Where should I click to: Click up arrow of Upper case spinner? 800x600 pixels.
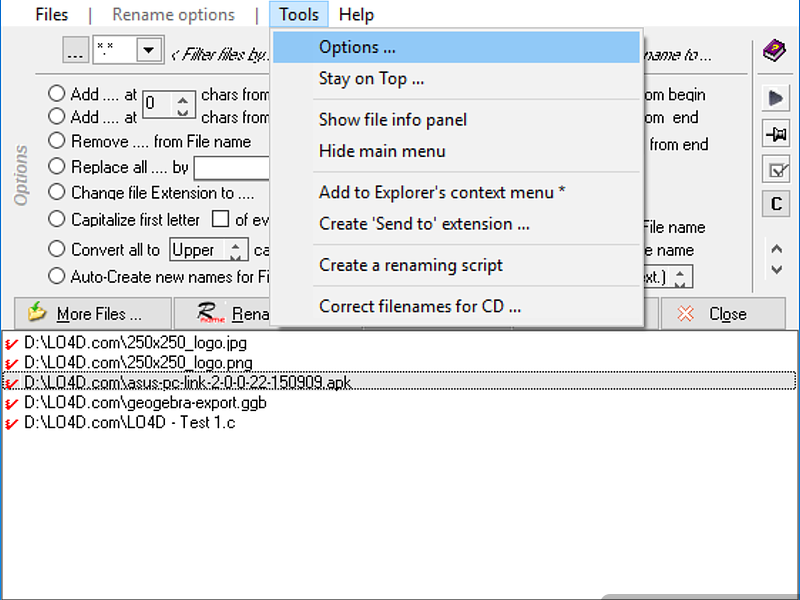pos(235,245)
